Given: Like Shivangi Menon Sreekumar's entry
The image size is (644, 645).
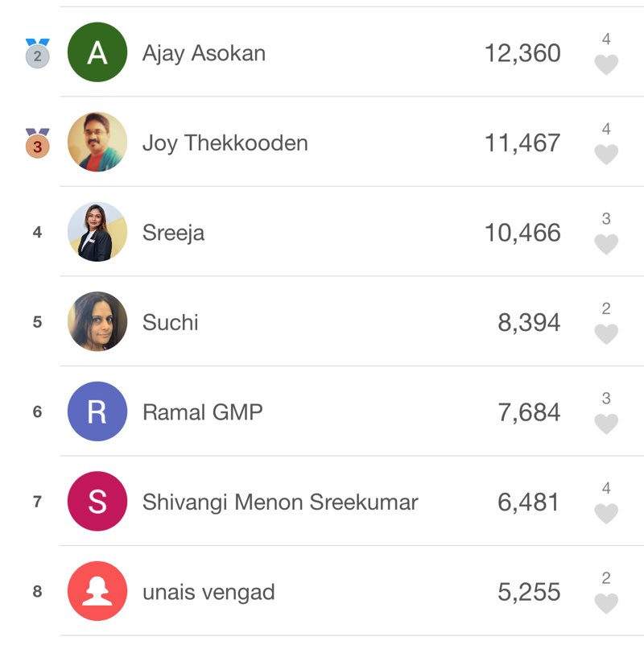Looking at the screenshot, I should [606, 514].
